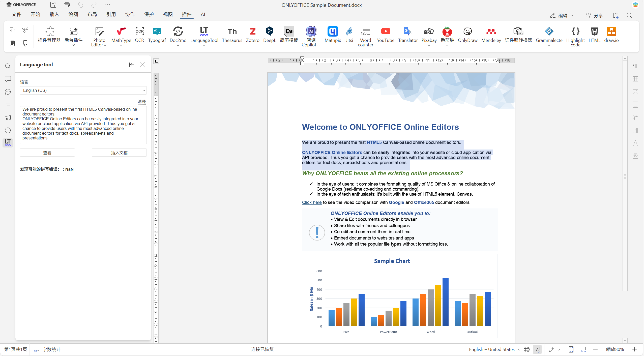This screenshot has width=644, height=356.
Task: Toggle the image settings sidebar
Action: 635,92
